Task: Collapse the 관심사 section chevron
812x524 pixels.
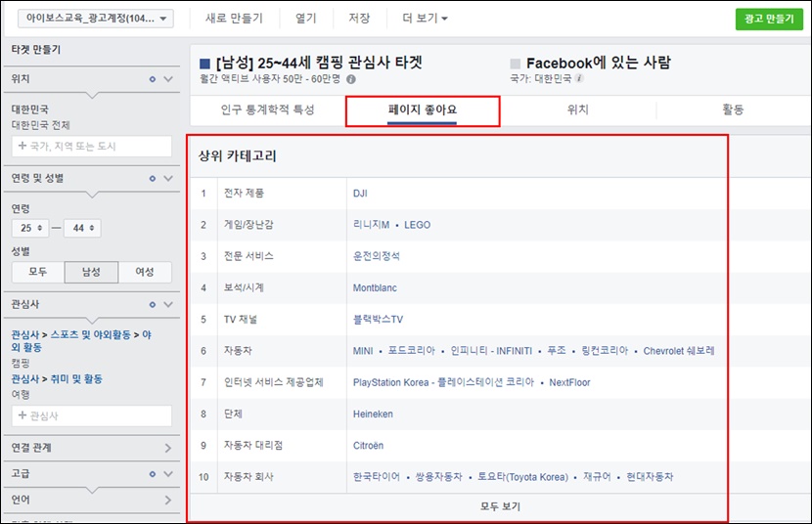Action: pos(168,305)
